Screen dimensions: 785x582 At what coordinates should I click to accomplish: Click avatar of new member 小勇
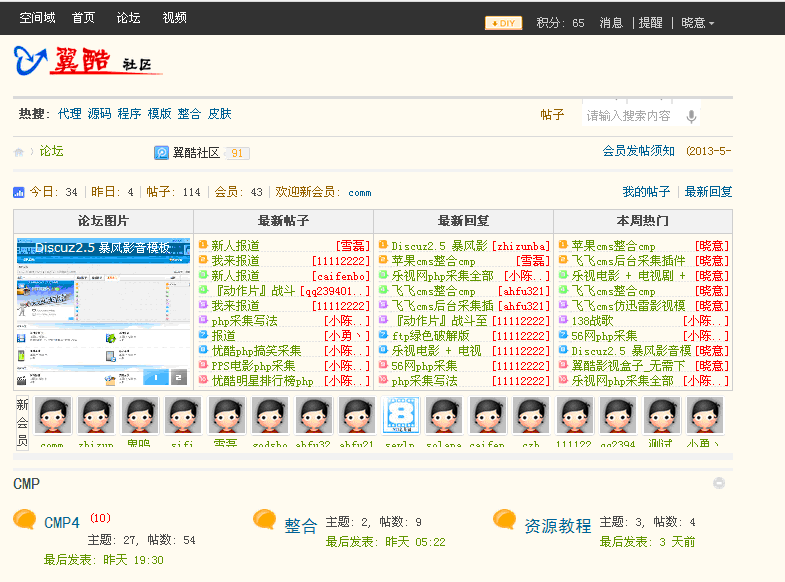point(705,415)
